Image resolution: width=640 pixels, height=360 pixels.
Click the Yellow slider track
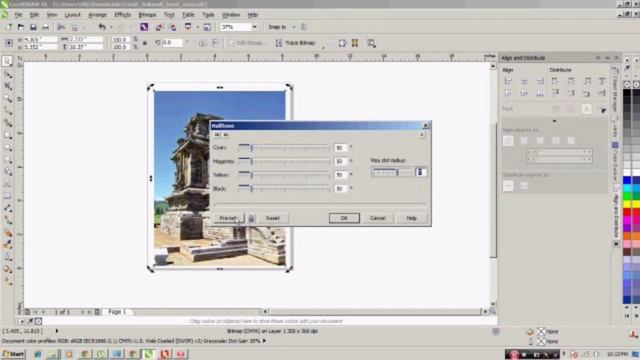tap(284, 175)
